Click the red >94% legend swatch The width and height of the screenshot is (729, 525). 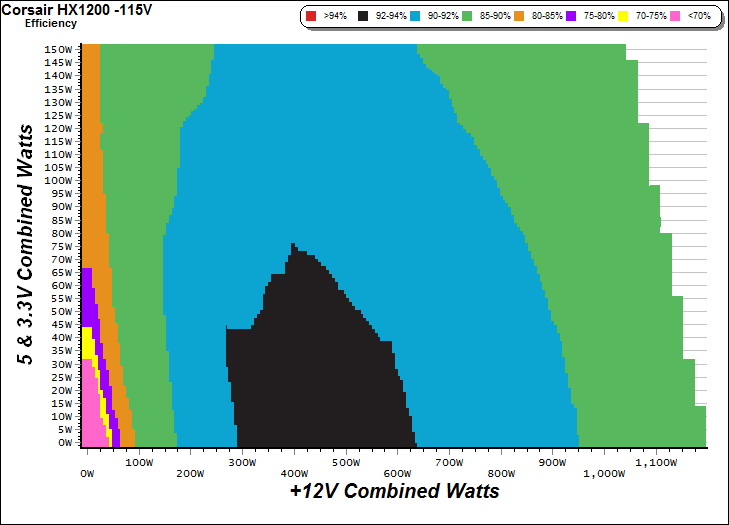coord(311,16)
